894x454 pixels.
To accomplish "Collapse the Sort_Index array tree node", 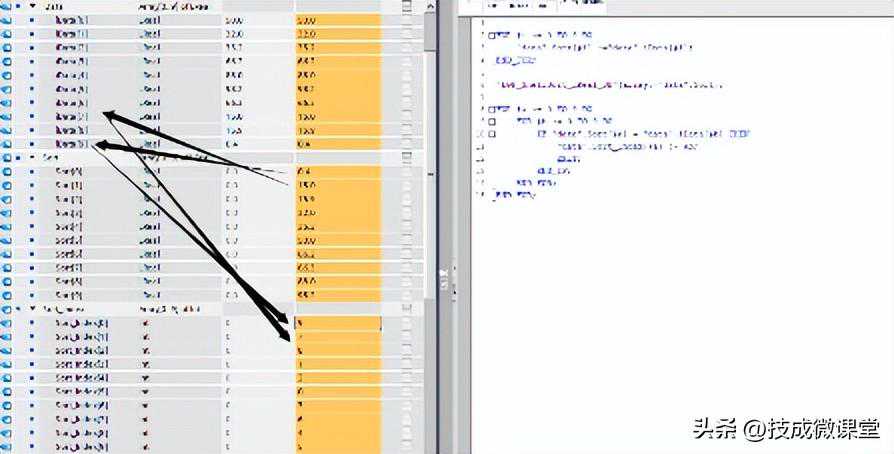I will coord(32,310).
